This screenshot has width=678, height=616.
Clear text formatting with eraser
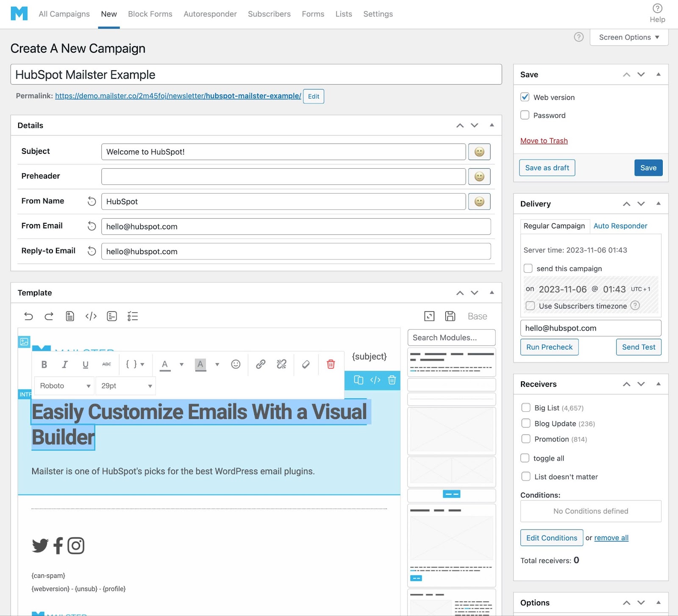coord(306,364)
